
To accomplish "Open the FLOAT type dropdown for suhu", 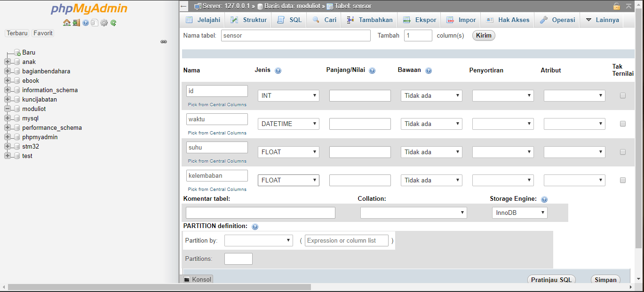I will (288, 152).
